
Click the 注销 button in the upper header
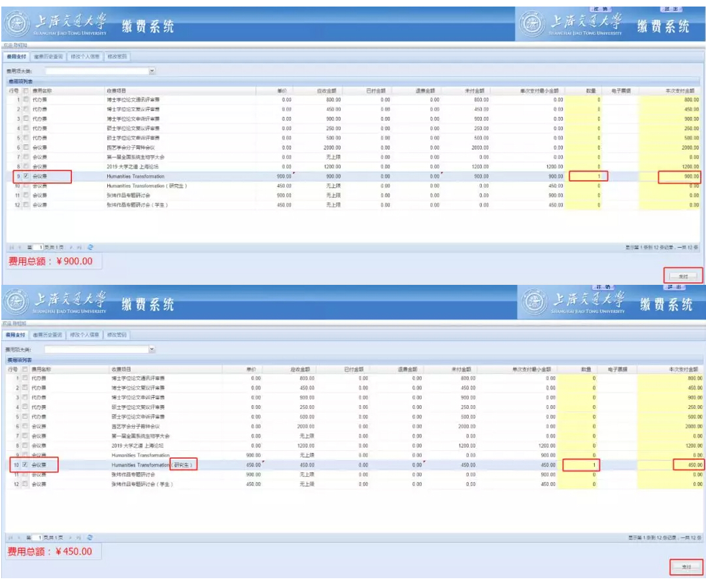point(599,9)
